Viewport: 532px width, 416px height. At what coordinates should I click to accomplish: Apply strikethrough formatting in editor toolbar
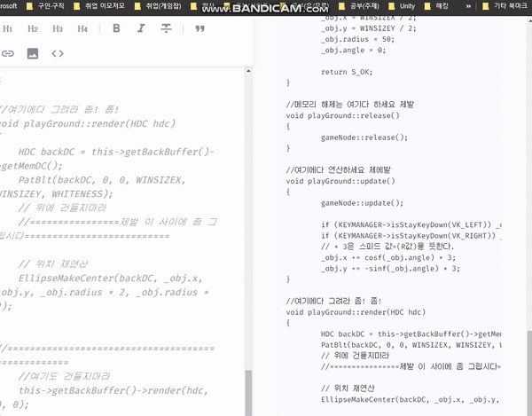[x=166, y=28]
